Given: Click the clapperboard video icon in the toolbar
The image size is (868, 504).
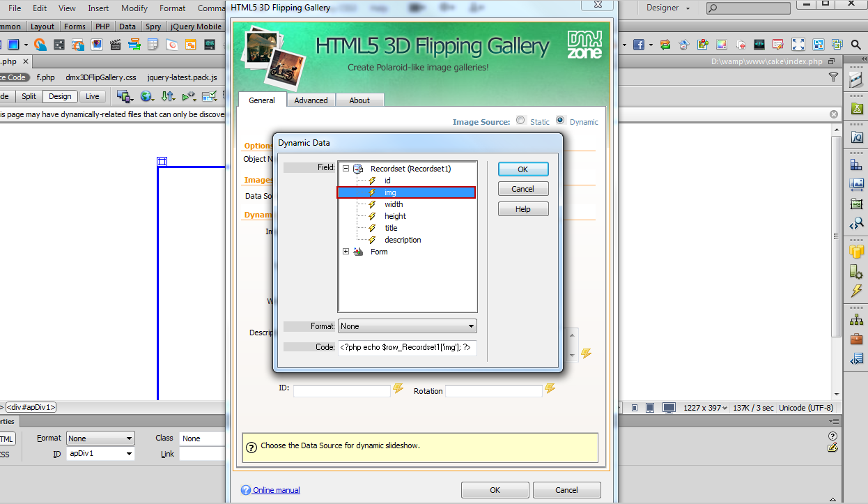Looking at the screenshot, I should point(116,45).
